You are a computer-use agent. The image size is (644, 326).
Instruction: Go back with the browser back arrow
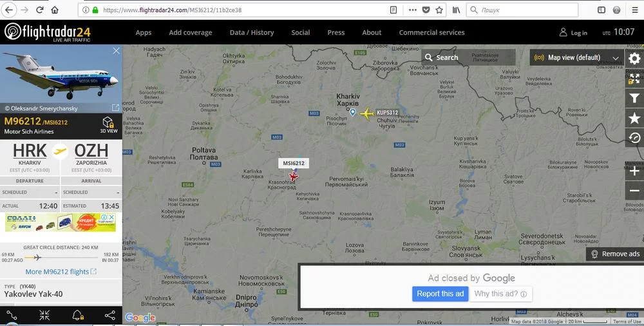(x=9, y=10)
